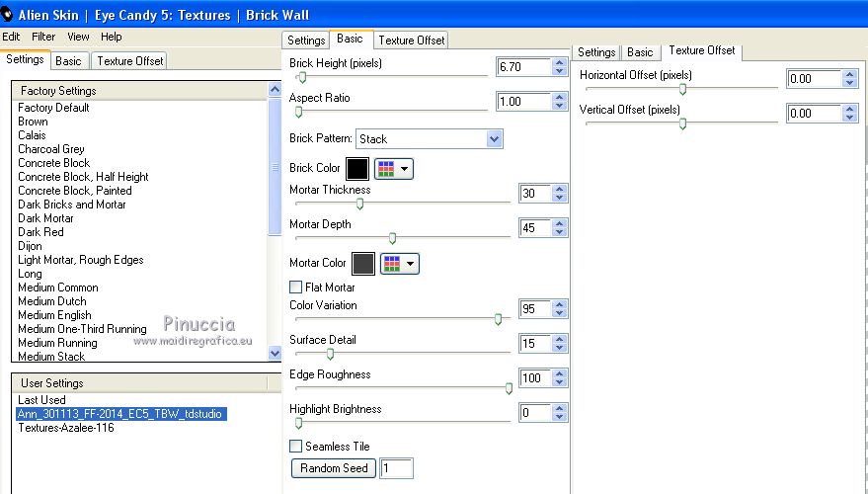Viewport: 868px width, 494px height.
Task: Select the Calais preset
Action: [x=33, y=135]
